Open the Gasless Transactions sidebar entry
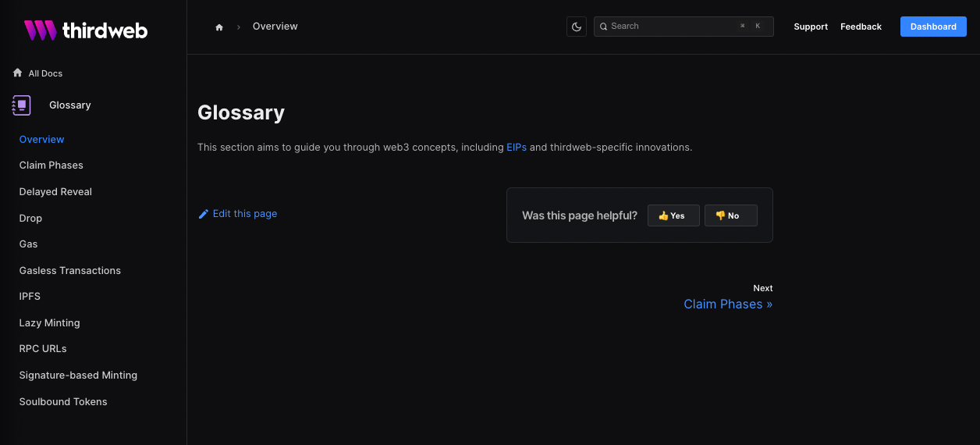980x445 pixels. (x=70, y=271)
